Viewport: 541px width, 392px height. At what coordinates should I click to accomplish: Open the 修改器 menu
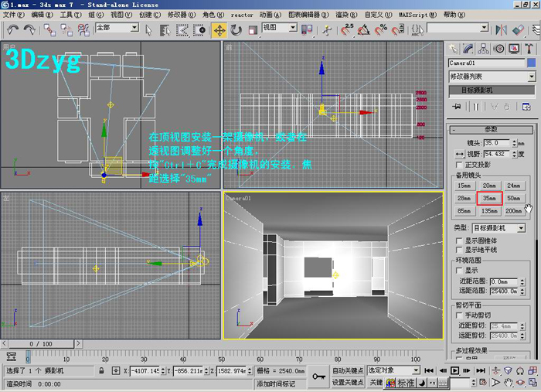coord(182,15)
